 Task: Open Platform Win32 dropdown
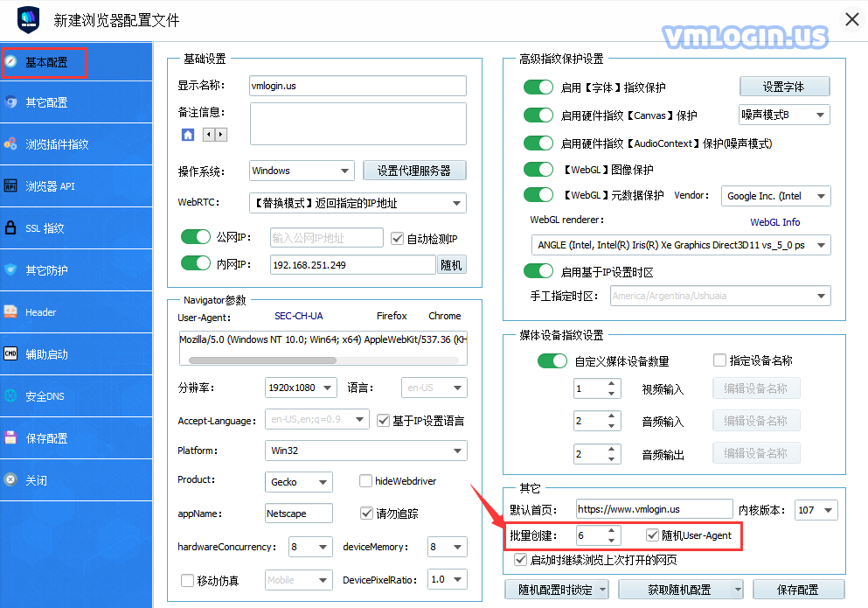tap(366, 451)
